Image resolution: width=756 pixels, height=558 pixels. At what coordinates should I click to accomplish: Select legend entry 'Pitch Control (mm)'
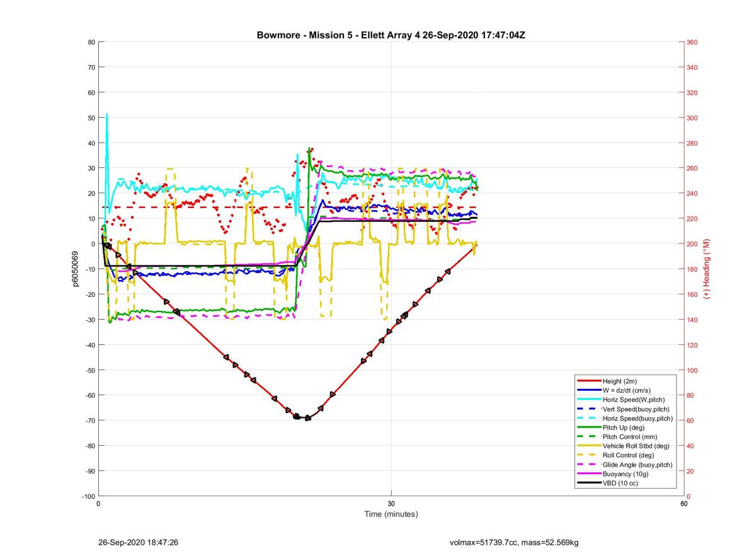pos(631,437)
